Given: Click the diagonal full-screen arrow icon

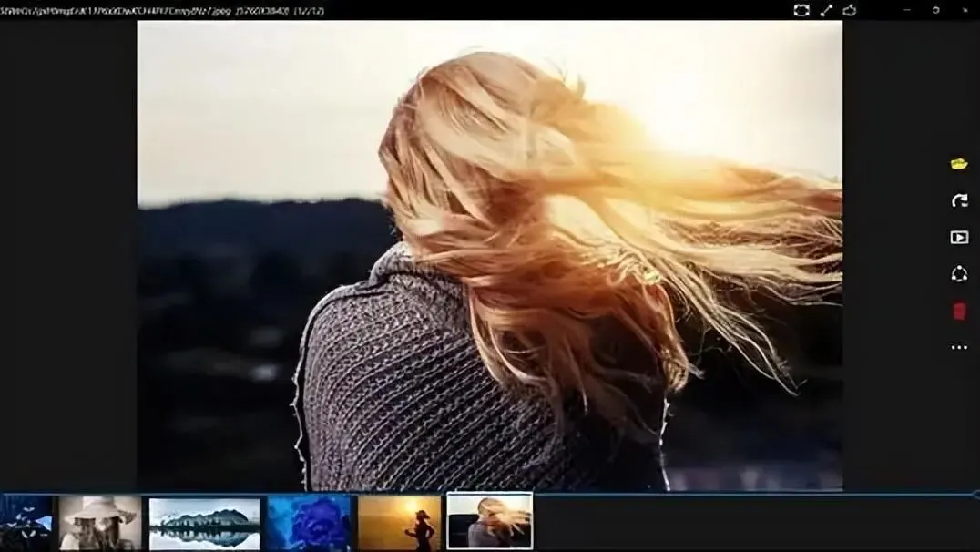Looking at the screenshot, I should tap(826, 10).
